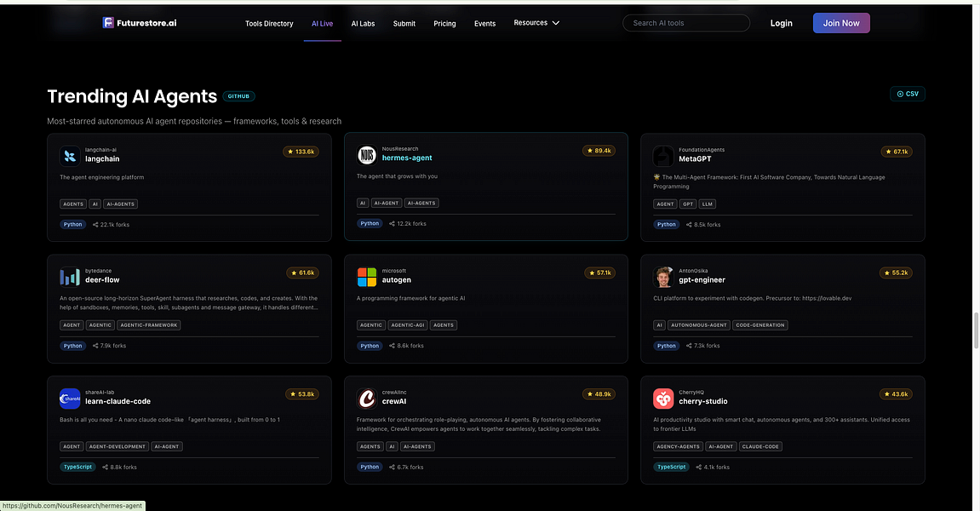Open the Events page

(485, 24)
